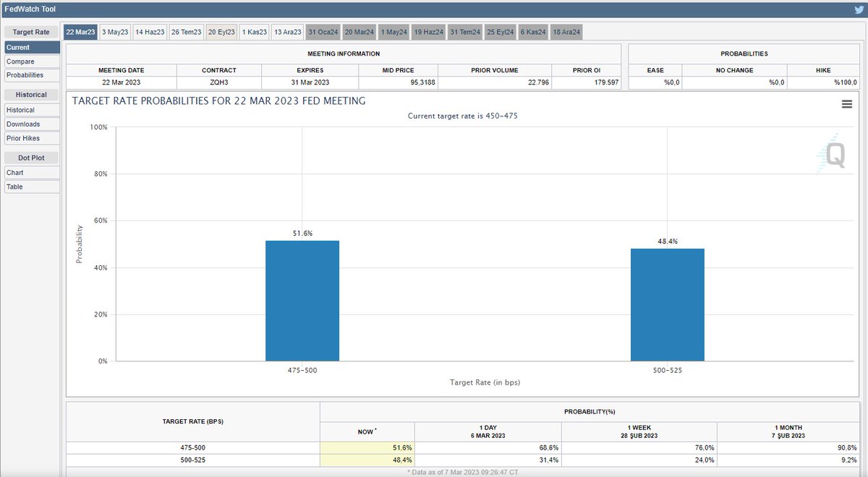Select the 1 May24 meeting tab
This screenshot has height=477, width=868.
tap(394, 32)
